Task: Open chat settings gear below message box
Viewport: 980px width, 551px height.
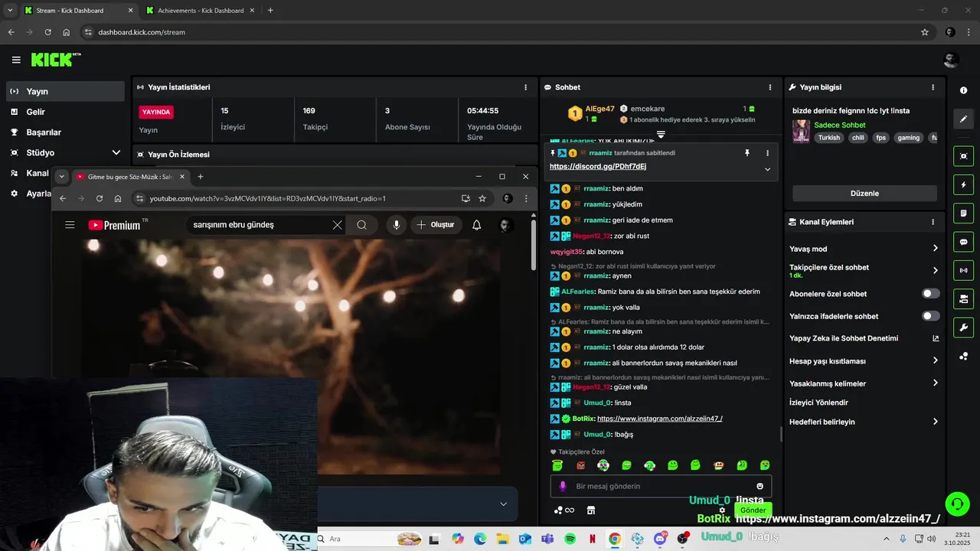Action: 722,510
